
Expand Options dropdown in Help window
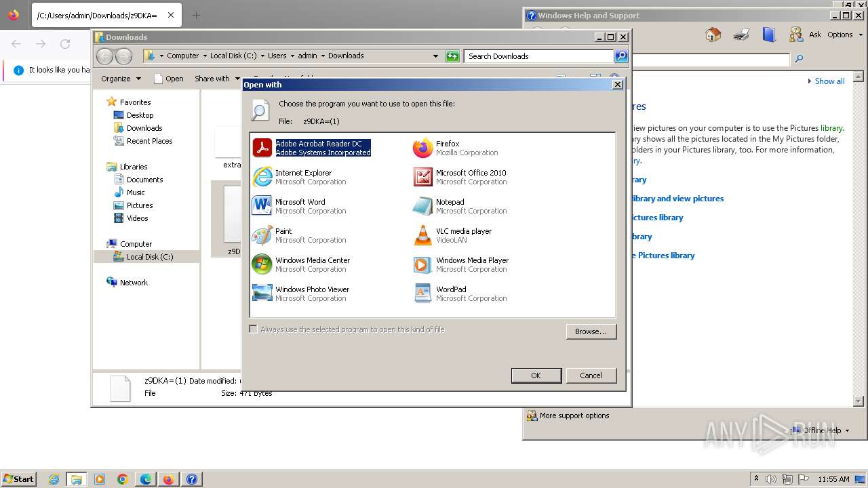tap(844, 35)
